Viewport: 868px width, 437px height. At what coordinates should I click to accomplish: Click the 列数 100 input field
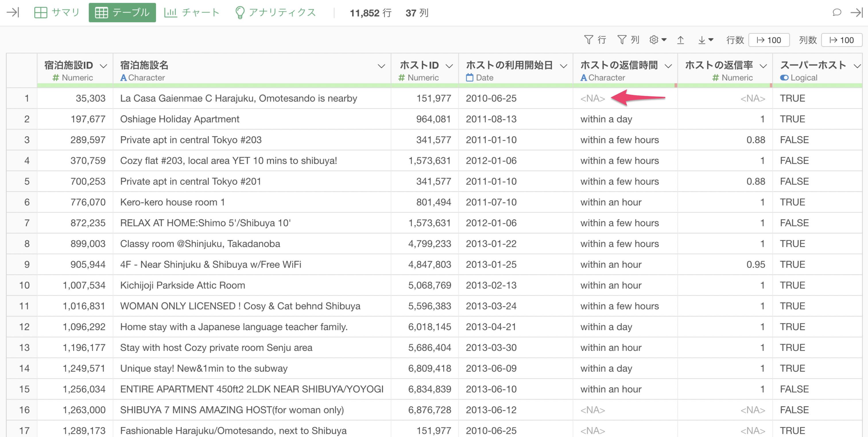pos(841,40)
